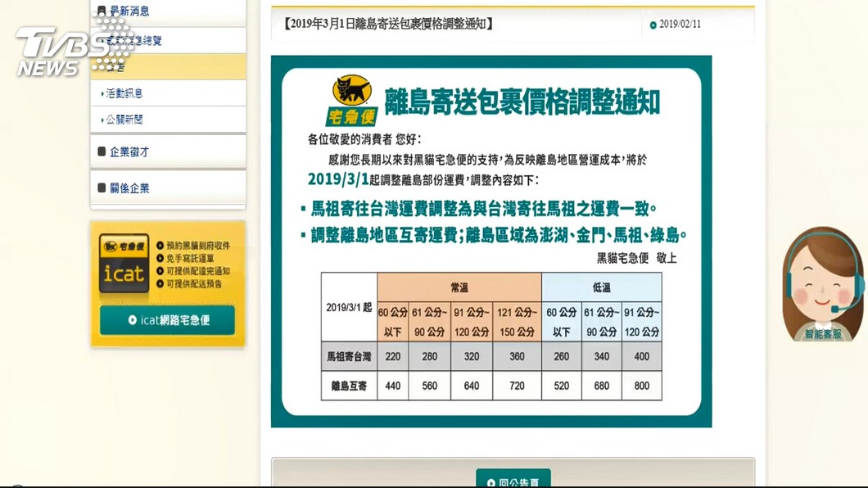868x488 pixels.
Task: Click the 520 price cell
Action: [x=561, y=386]
